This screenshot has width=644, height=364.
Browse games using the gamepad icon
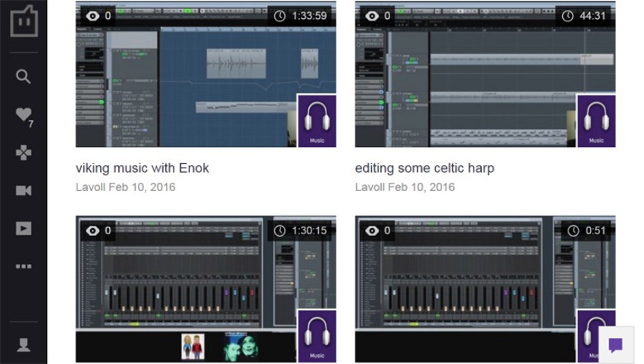pos(23,152)
